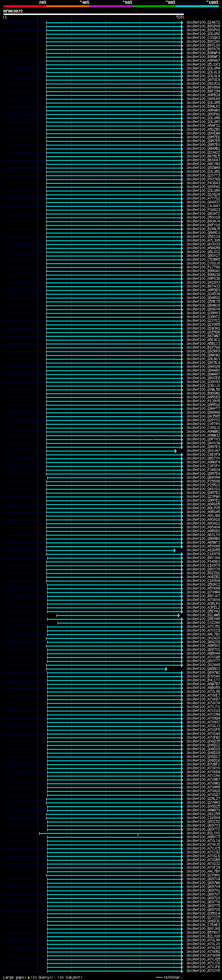Click the alignment bar for UniRef100_Q14K72
The image size is (222, 980).
[114, 23]
